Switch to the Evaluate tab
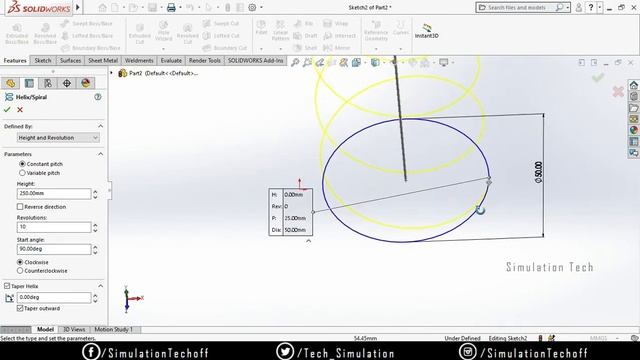Viewport: 640px width, 360px height. coord(171,60)
